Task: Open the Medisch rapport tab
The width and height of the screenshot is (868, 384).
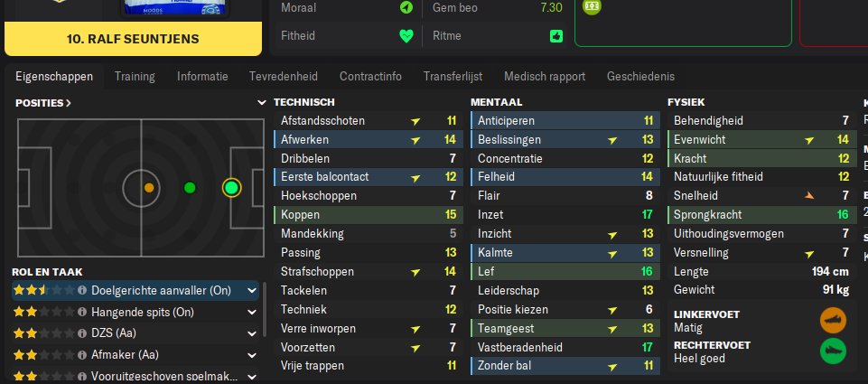Action: click(x=545, y=77)
